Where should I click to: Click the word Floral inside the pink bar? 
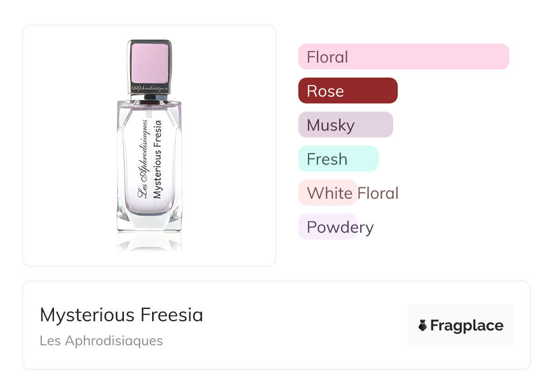click(x=327, y=57)
